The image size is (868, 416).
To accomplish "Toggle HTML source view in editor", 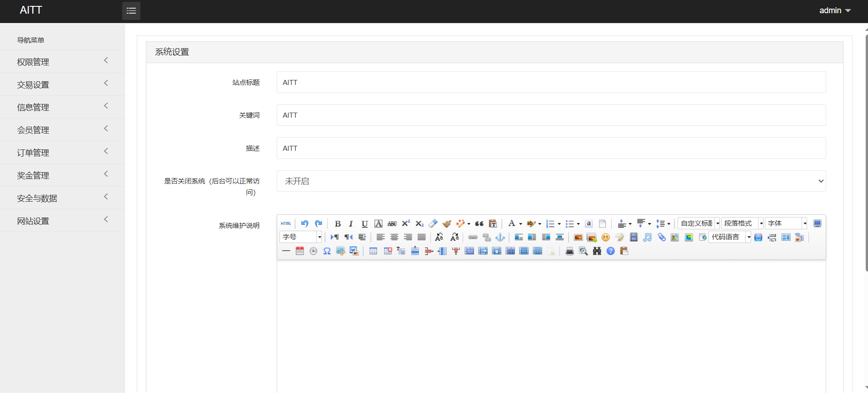I will tap(285, 223).
